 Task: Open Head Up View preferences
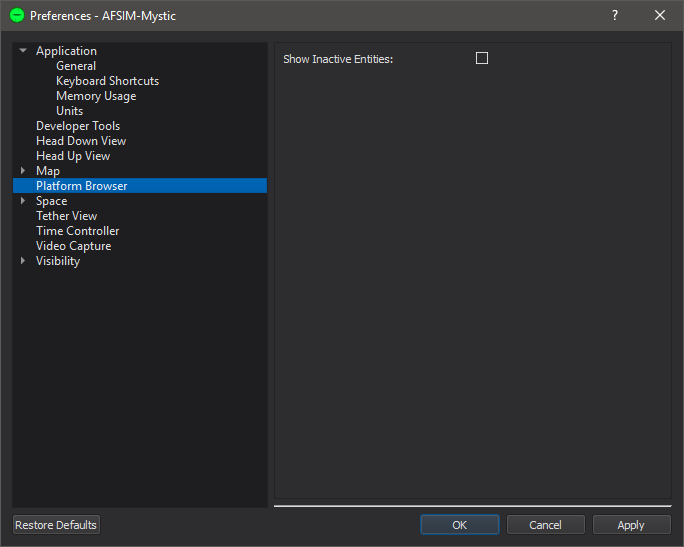(73, 156)
